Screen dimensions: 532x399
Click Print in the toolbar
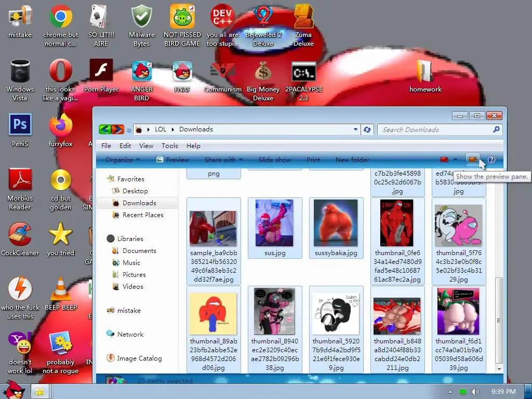(x=313, y=160)
